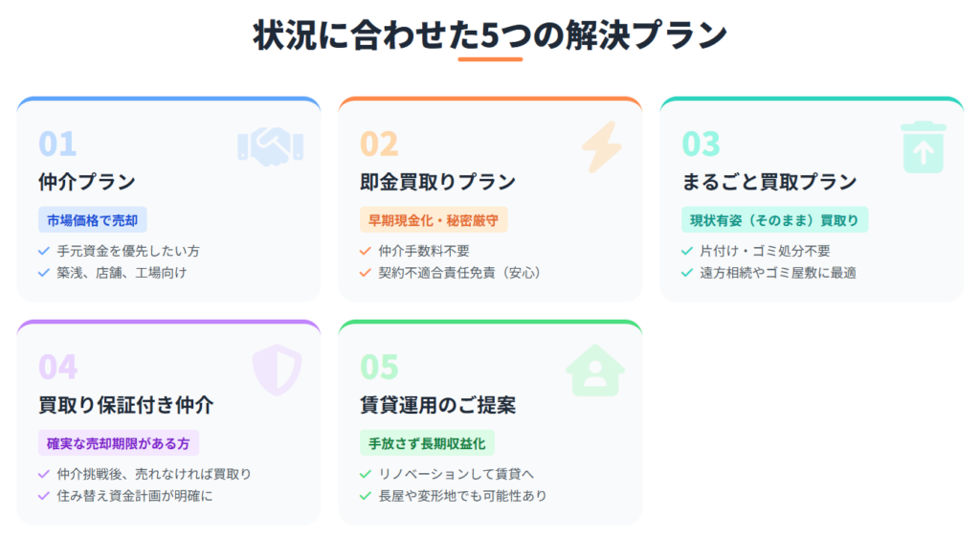Screen dimensions: 980x539
Task: Select the 市場価格で売却 tag
Action: point(93,220)
